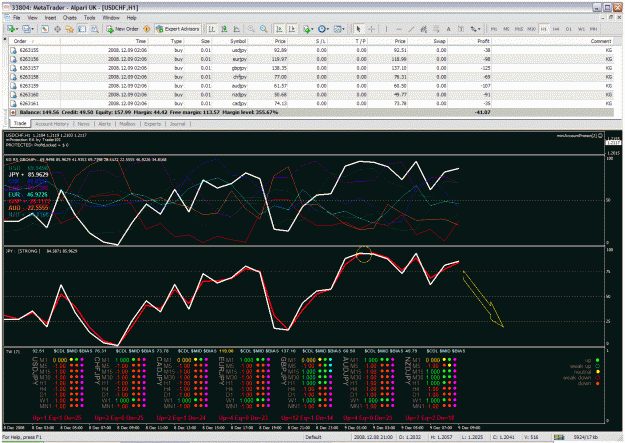Choose the standard arrow cursor tool

point(358,29)
